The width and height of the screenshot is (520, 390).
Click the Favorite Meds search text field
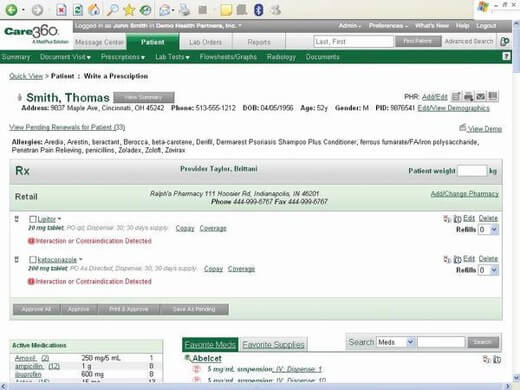[441, 342]
